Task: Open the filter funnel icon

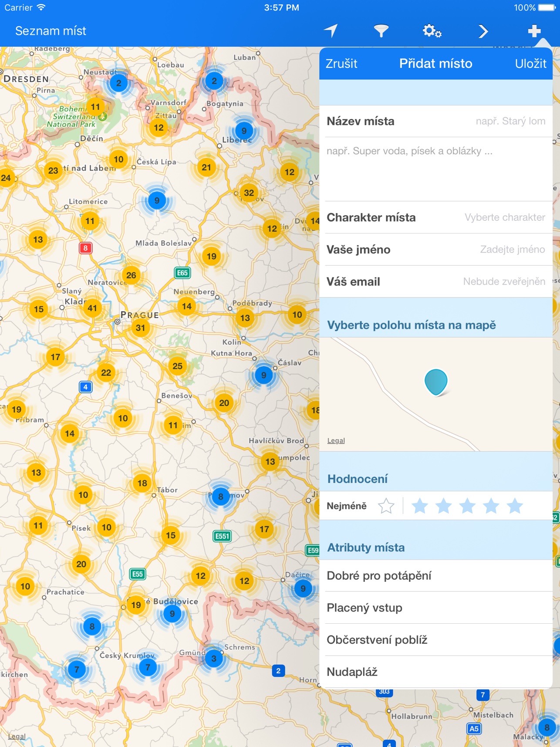Action: pos(381,31)
